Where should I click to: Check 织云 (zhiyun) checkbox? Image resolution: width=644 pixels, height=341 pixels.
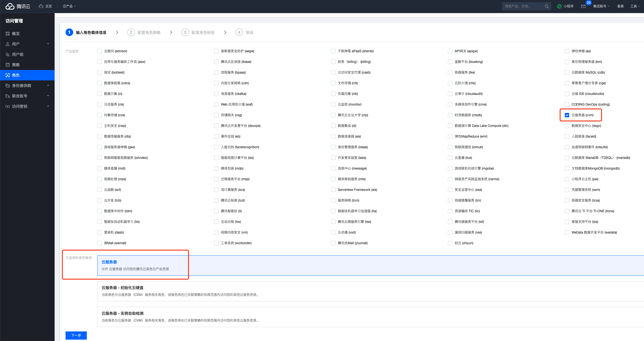450,243
